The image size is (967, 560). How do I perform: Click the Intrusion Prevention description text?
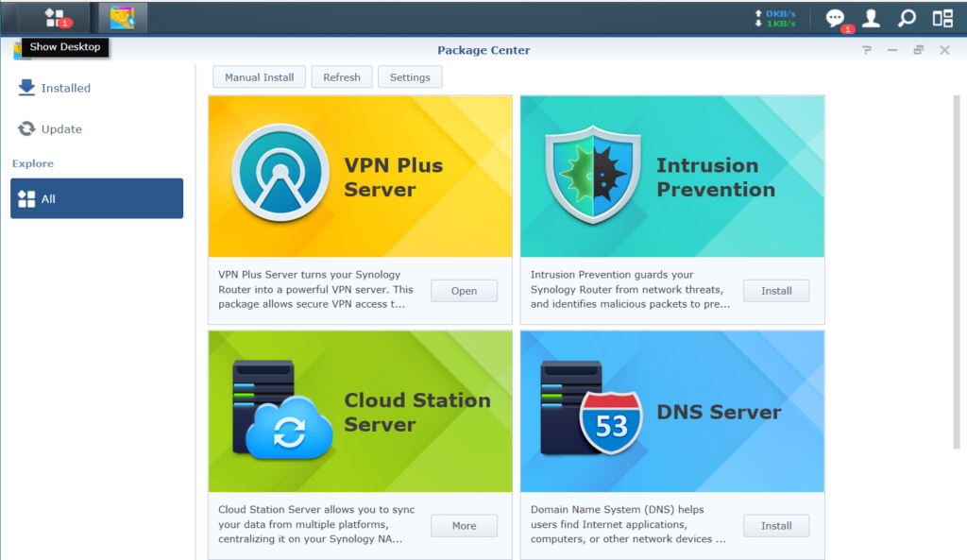point(630,289)
